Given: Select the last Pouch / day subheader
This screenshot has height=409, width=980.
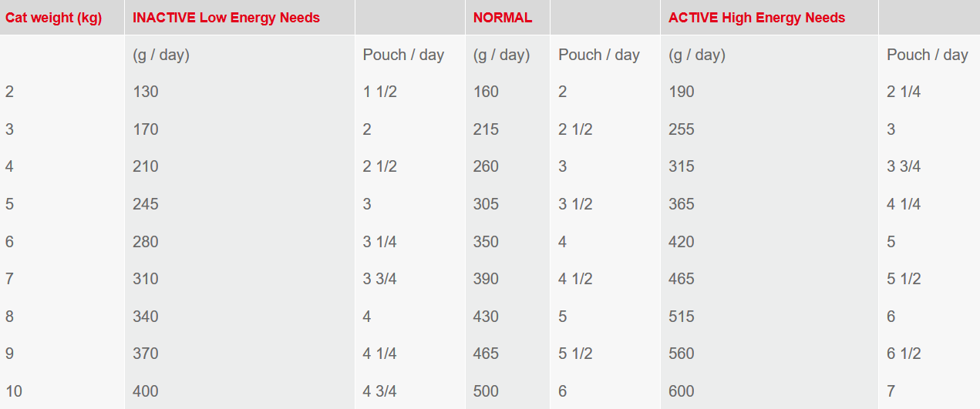Looking at the screenshot, I should pyautogui.click(x=928, y=55).
